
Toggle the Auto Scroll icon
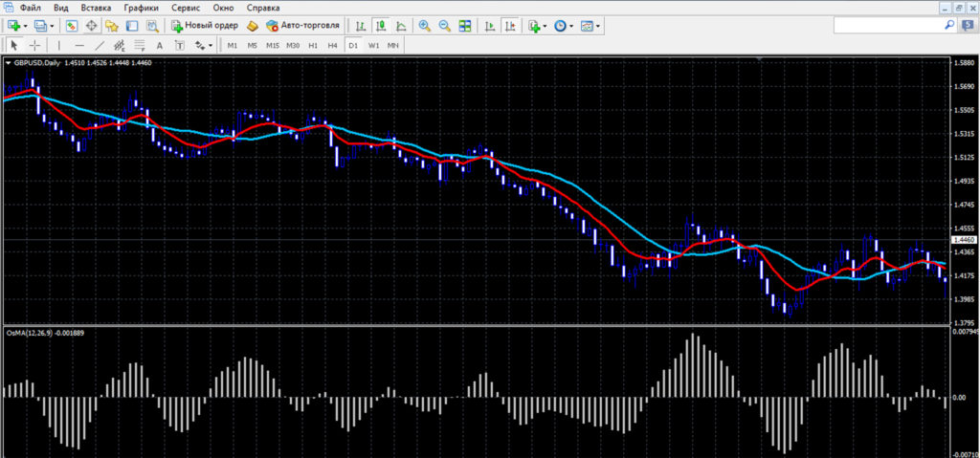coord(491,26)
